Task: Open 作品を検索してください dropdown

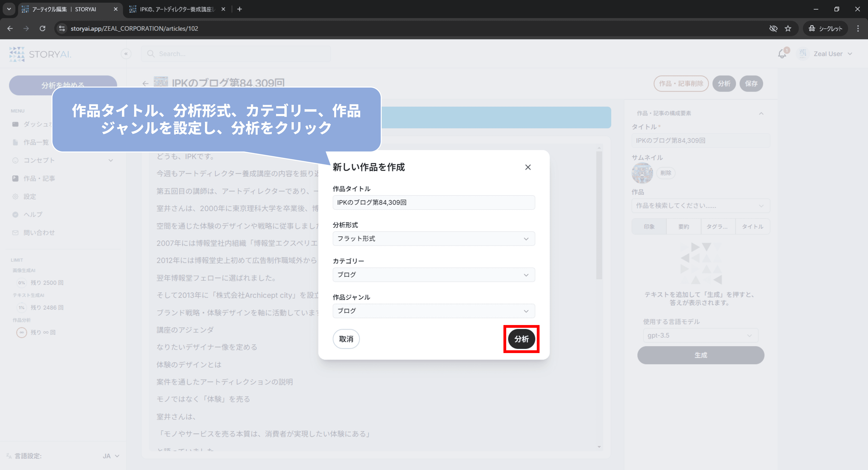Action: 701,206
